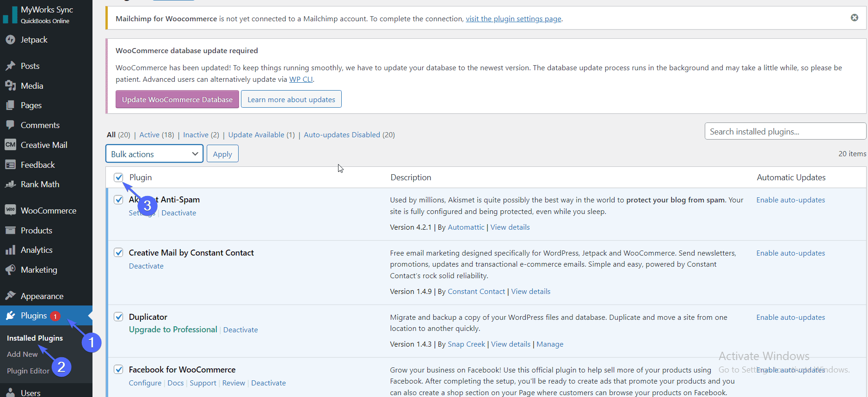Open Support for Facebook for WooCommerce

point(203,383)
